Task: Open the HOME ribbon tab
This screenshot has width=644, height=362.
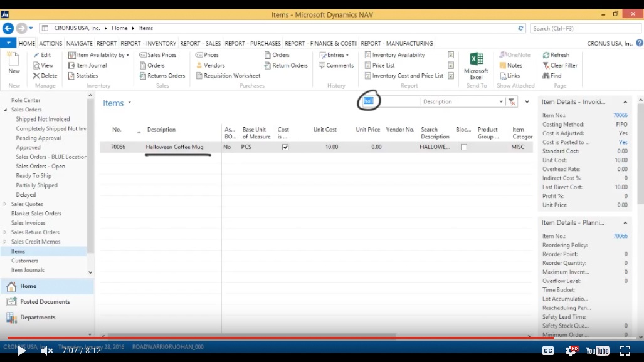Action: coord(27,43)
